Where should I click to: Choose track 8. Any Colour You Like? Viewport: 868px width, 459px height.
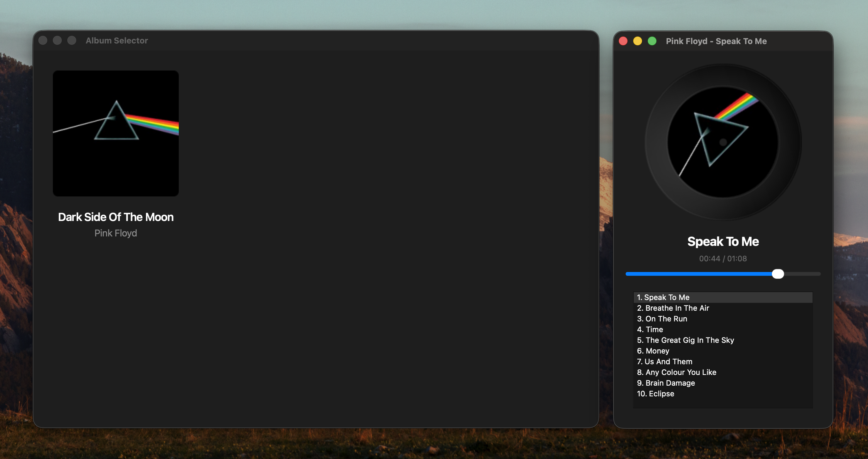click(x=677, y=372)
